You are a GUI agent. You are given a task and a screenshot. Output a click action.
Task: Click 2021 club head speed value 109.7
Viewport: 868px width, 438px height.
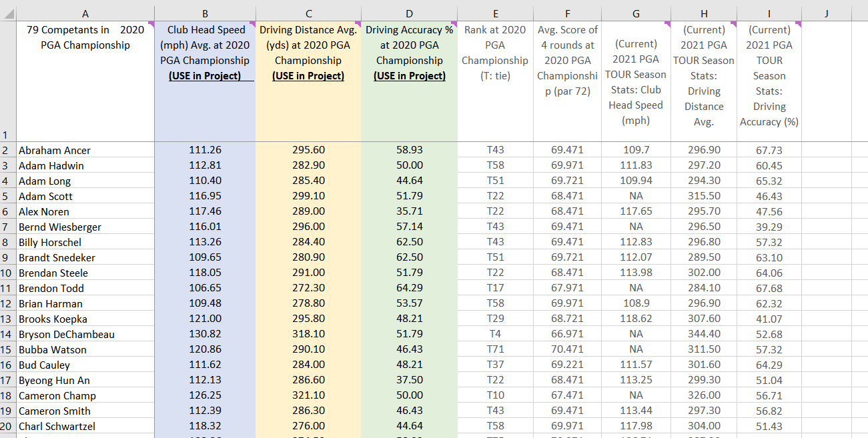[636, 150]
